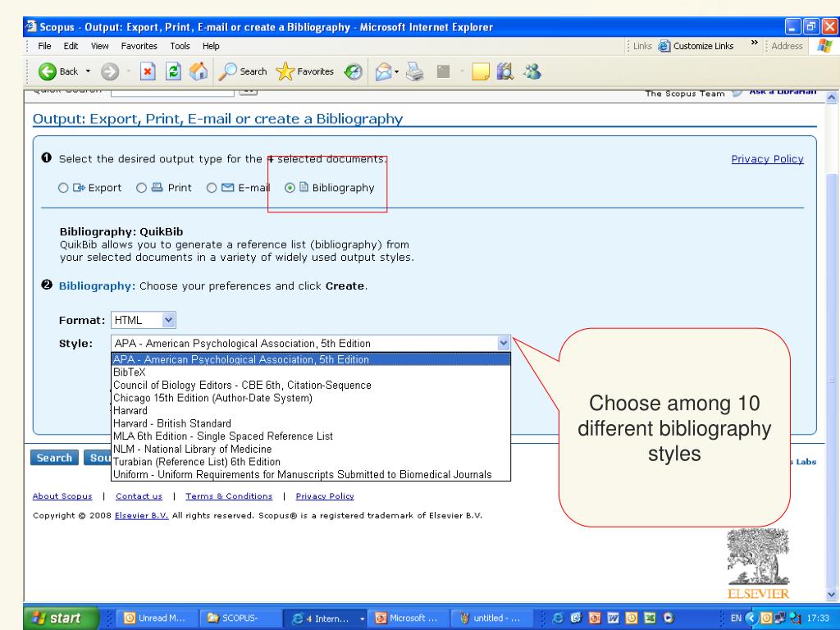840x630 pixels.
Task: Choose Harvard - British Standard style
Action: coord(311,423)
